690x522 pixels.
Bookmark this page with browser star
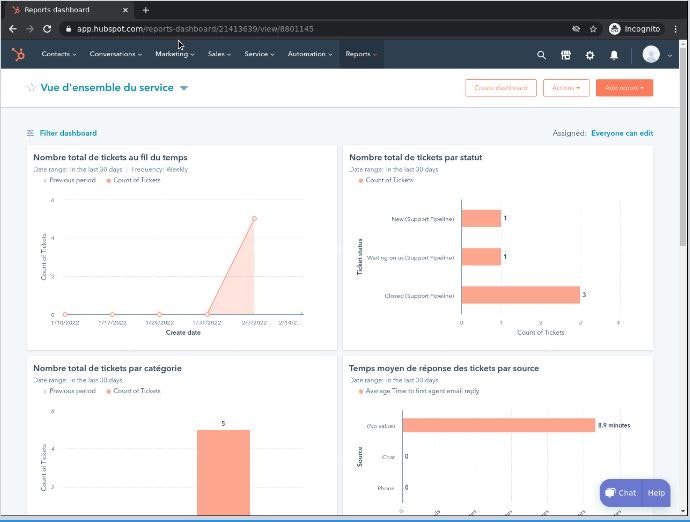593,29
